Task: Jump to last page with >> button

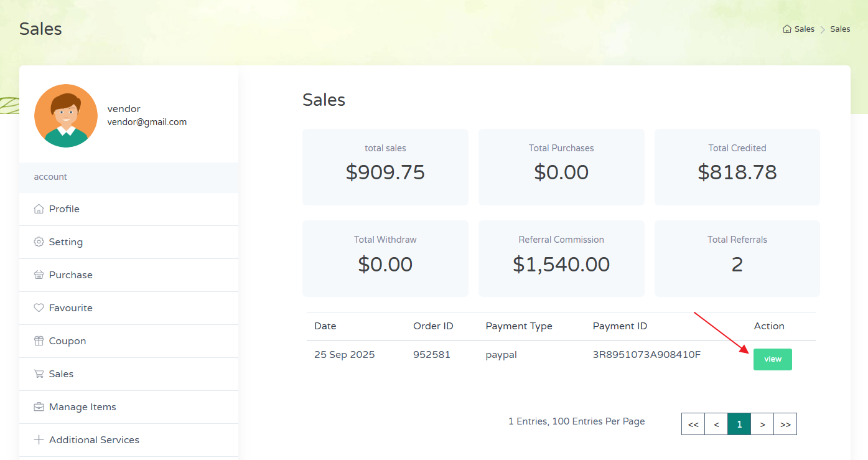Action: (x=785, y=425)
